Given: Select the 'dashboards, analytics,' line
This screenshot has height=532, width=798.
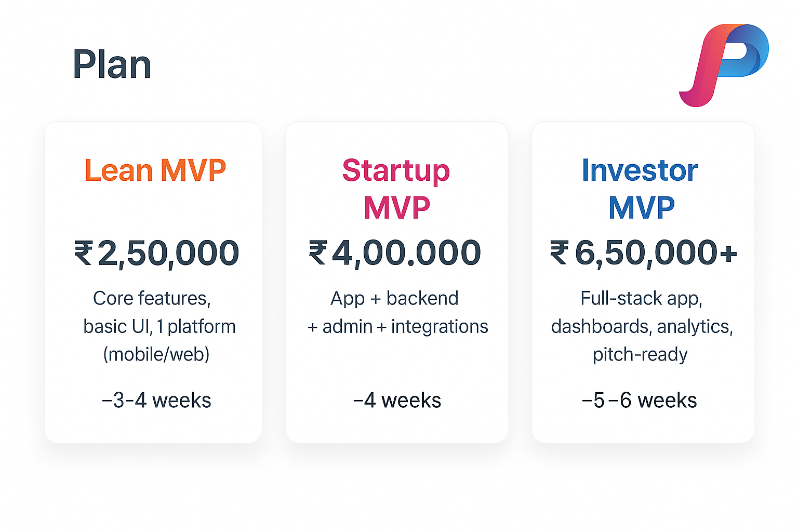Looking at the screenshot, I should coord(642,327).
